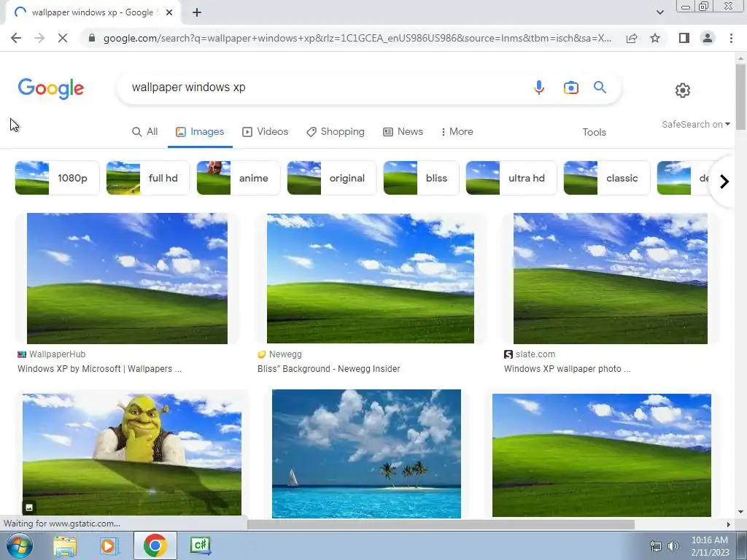Click the Google logo
The image size is (747, 560).
[x=51, y=88]
